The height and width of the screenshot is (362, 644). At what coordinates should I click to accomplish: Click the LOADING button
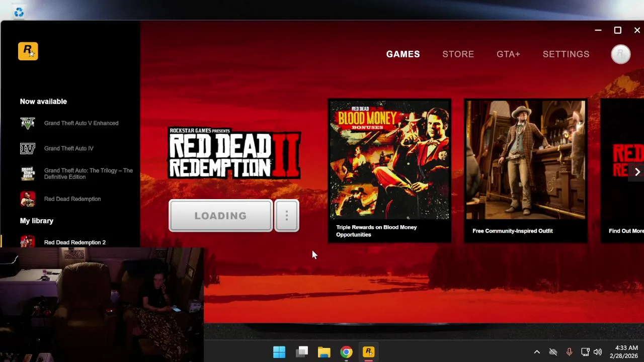pos(221,216)
